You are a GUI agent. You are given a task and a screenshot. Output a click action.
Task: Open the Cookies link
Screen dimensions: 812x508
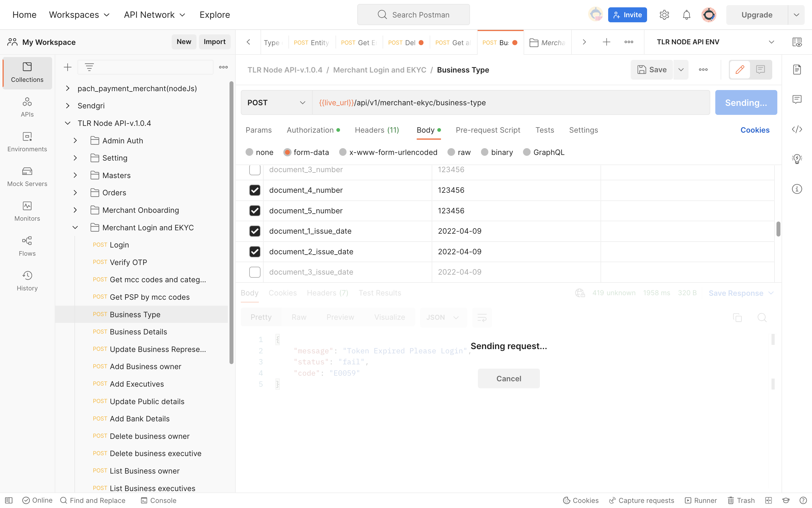[755, 130]
